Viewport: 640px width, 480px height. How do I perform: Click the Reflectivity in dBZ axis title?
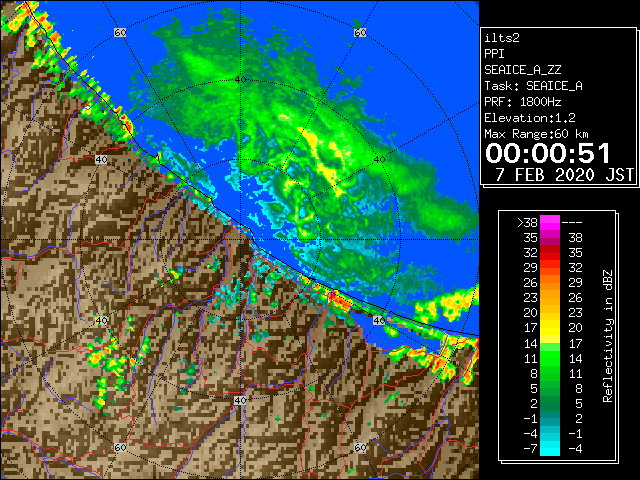click(x=607, y=336)
